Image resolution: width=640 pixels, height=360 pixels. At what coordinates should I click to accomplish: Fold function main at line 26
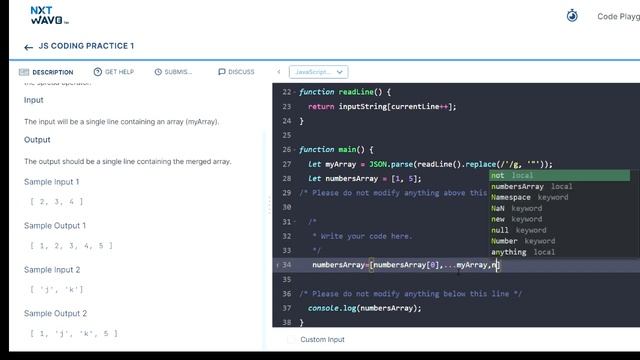coord(295,150)
